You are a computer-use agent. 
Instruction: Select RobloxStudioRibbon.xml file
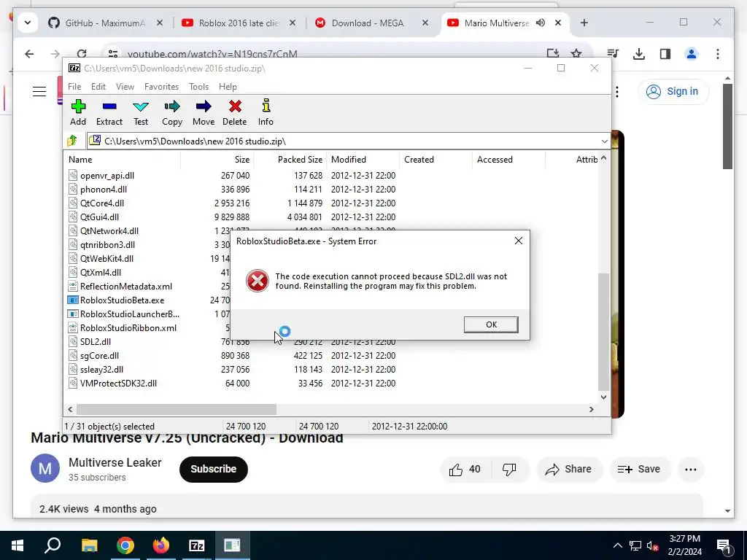[x=128, y=328]
